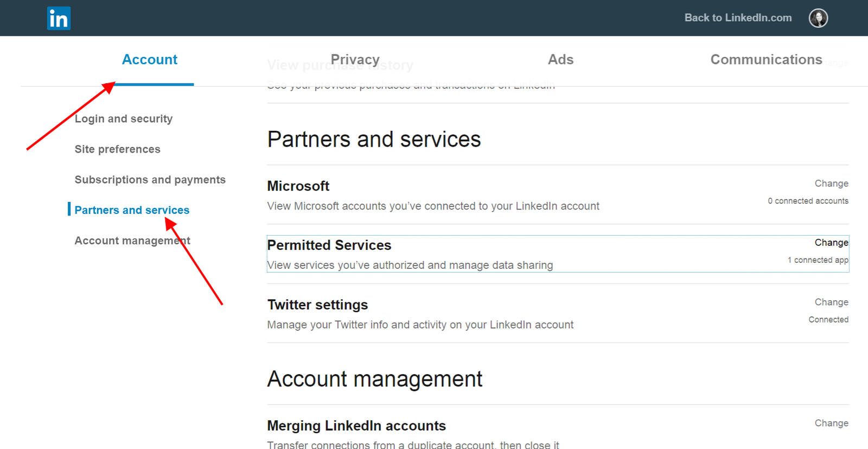The width and height of the screenshot is (868, 449).
Task: Open your profile avatar menu
Action: 819,18
